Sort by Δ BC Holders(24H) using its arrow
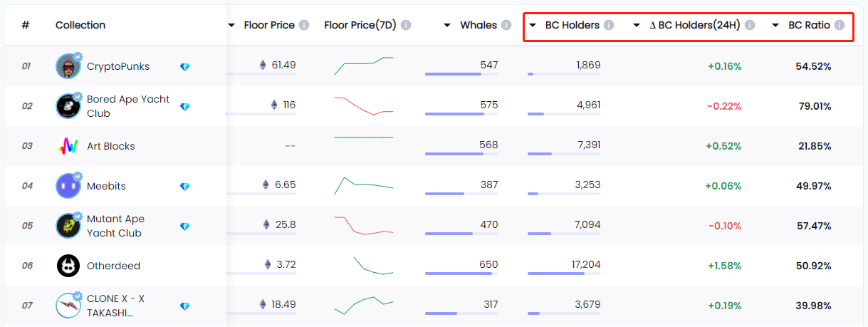This screenshot has height=327, width=868. [x=637, y=26]
